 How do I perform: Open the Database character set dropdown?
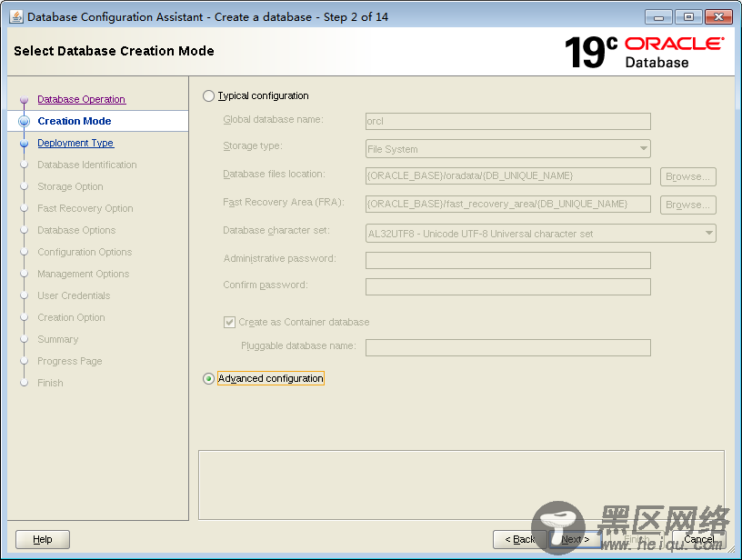click(x=540, y=233)
